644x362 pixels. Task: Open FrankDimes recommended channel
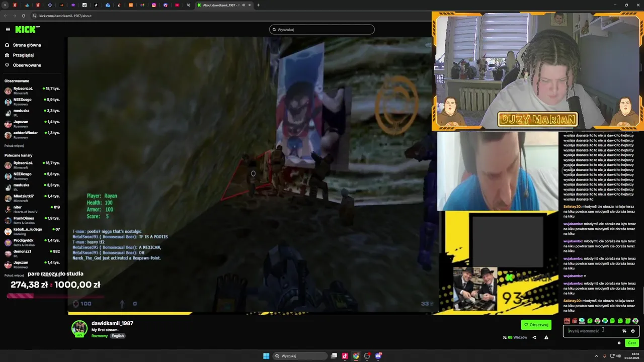32,220
